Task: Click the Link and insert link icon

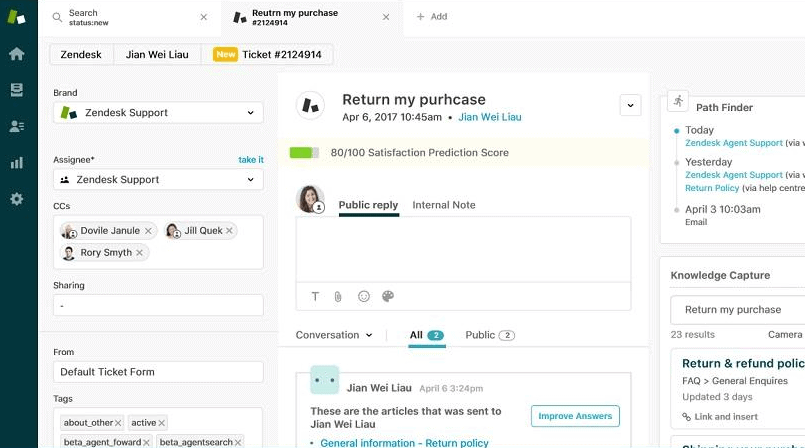Action: click(x=686, y=417)
